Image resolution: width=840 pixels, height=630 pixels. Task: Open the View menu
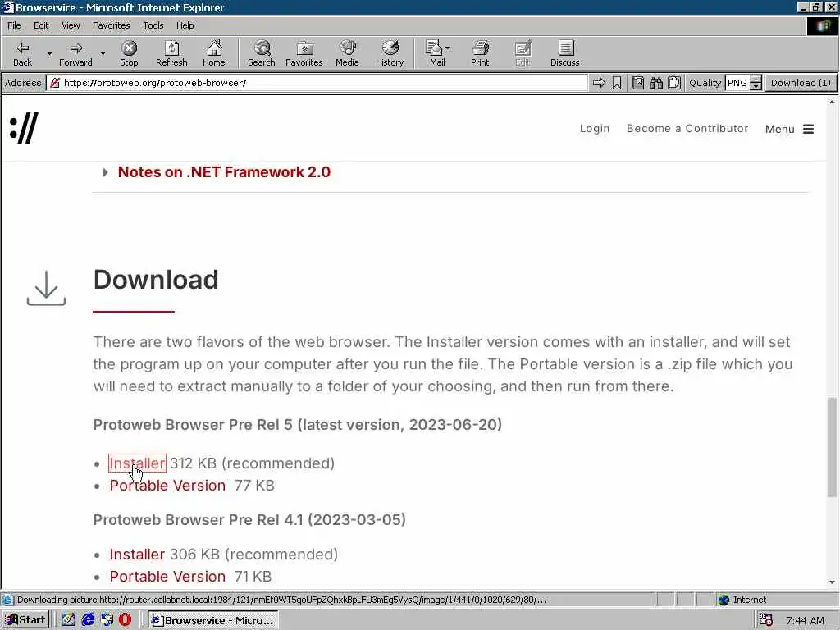click(x=71, y=25)
